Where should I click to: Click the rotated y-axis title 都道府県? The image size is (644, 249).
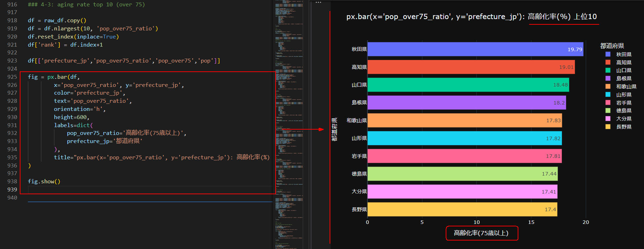click(335, 129)
